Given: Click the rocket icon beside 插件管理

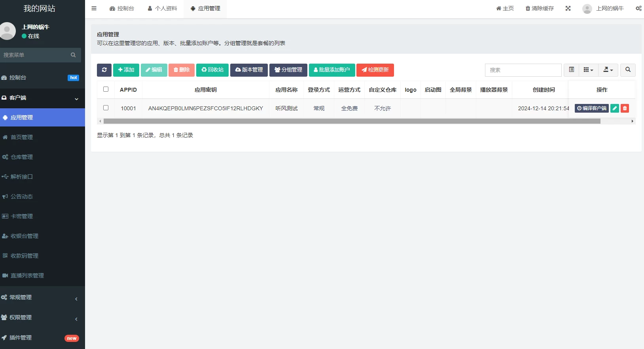Looking at the screenshot, I should tap(4, 338).
